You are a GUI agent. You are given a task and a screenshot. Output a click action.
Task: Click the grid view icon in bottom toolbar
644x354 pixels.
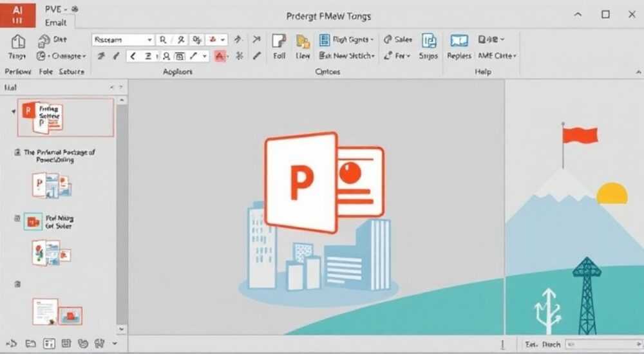pos(66,343)
